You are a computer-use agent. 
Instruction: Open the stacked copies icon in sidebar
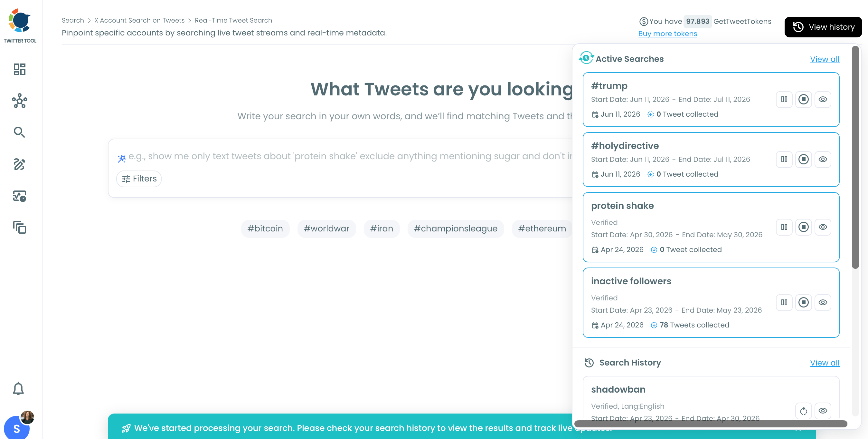(x=20, y=227)
